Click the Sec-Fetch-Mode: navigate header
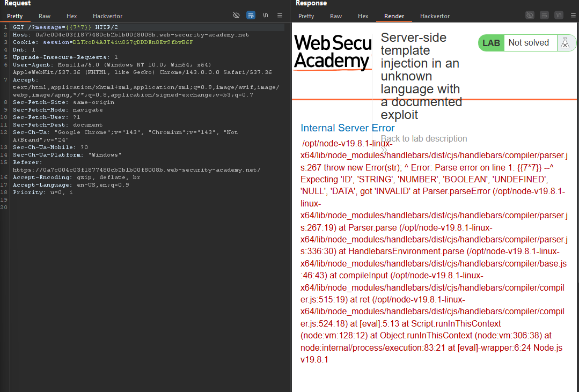Screen dimensions: 579x392 pyautogui.click(x=58, y=109)
